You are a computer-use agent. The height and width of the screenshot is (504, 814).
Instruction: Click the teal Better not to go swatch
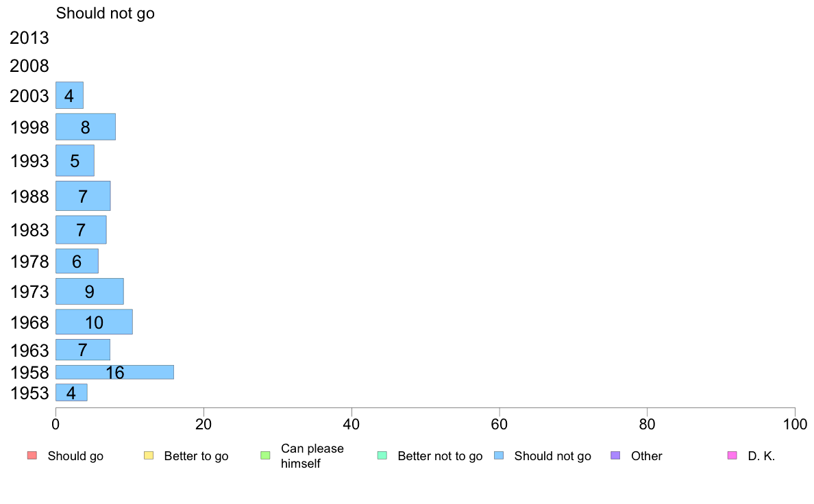[382, 455]
